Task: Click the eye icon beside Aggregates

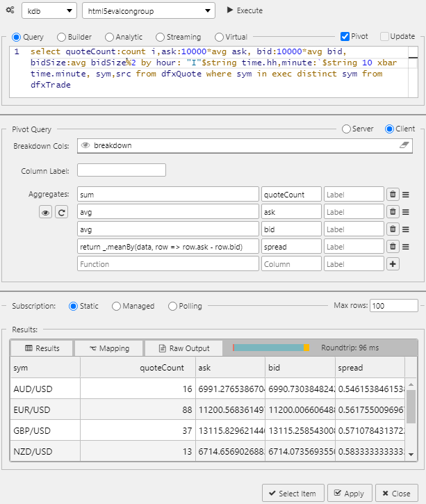Action: (46, 213)
